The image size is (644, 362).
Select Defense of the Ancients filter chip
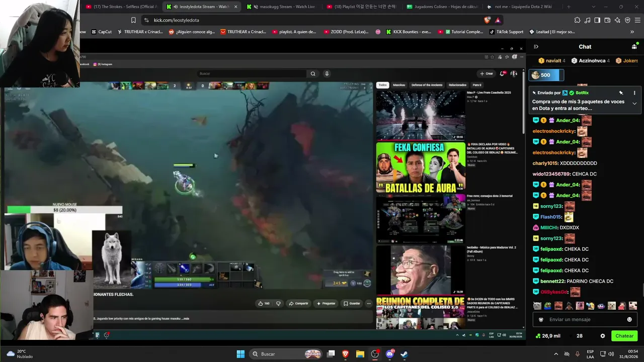click(x=427, y=85)
